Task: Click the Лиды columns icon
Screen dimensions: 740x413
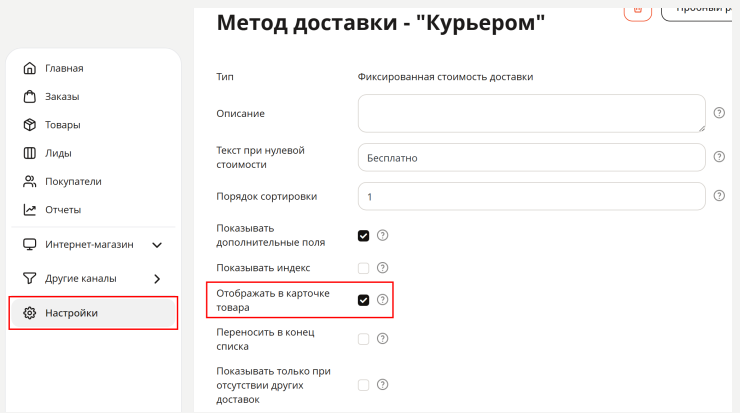Action: (29, 153)
